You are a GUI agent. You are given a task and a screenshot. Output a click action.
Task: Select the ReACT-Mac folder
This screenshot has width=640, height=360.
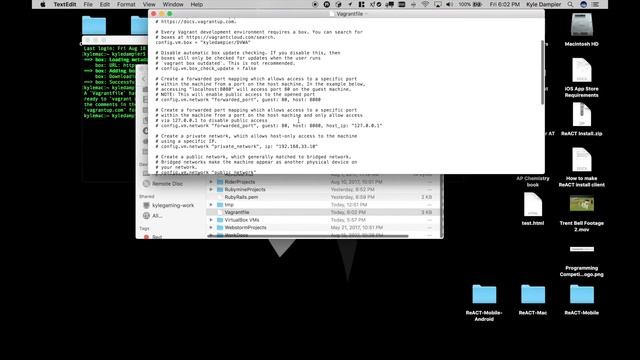tap(533, 294)
